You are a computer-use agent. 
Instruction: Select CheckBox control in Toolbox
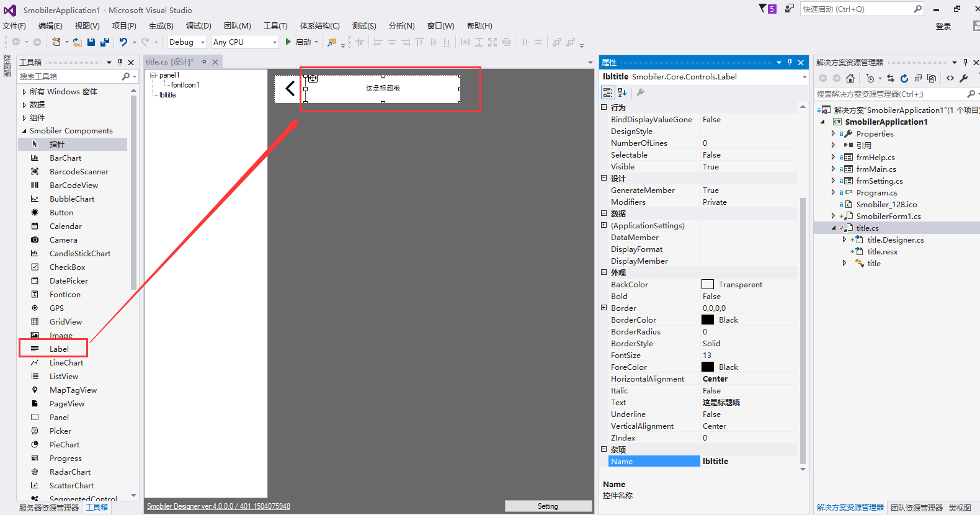(67, 267)
